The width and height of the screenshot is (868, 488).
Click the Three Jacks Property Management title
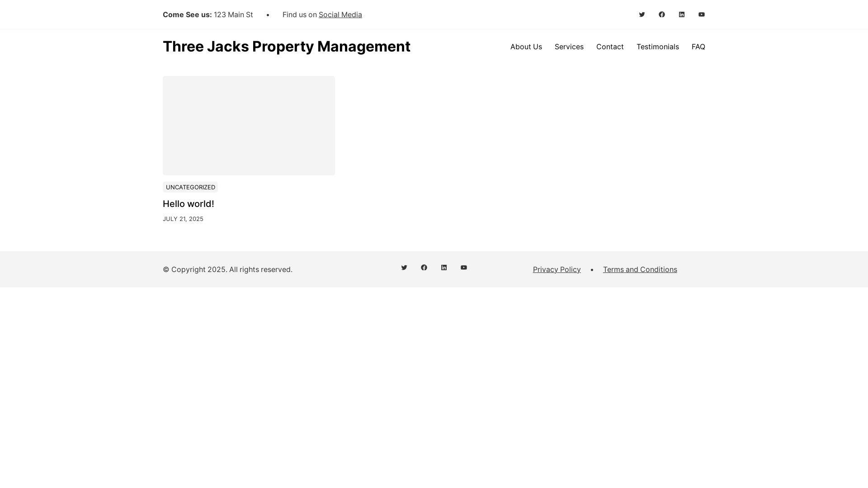pyautogui.click(x=287, y=47)
